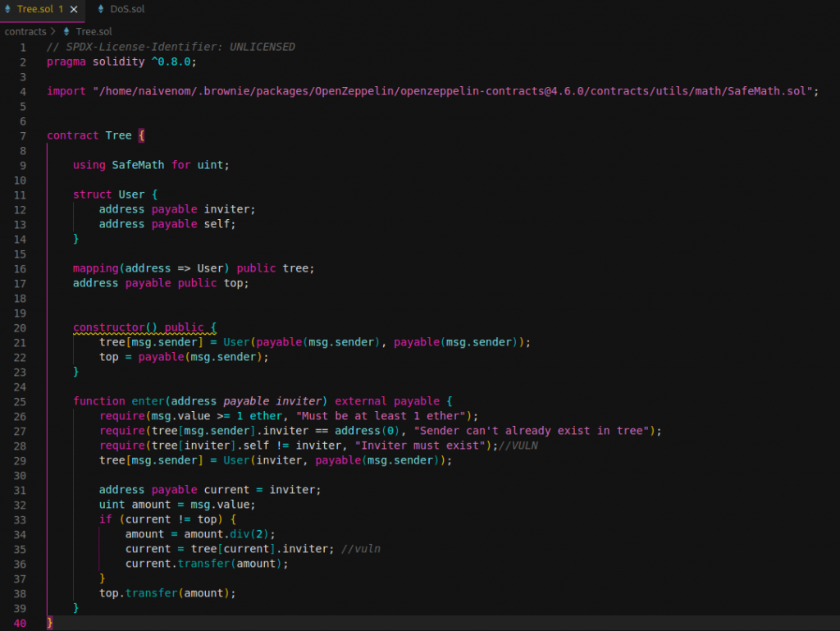Place cursor on the //VULN comment on line 28
This screenshot has width=840, height=631.
[516, 446]
